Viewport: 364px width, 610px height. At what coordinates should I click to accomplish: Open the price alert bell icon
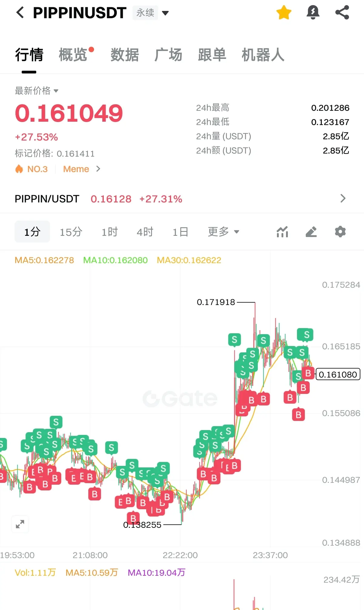pos(313,13)
